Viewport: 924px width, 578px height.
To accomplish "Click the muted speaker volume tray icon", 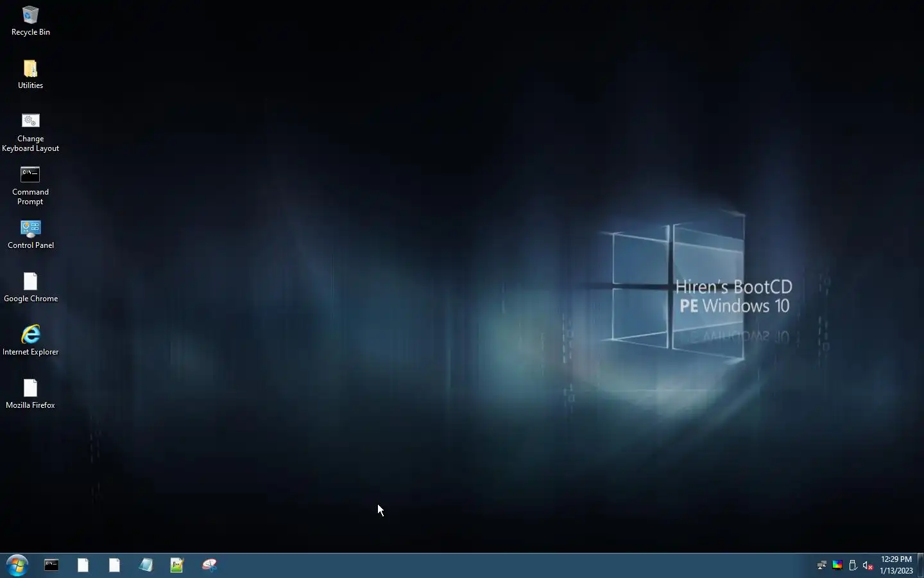I will pyautogui.click(x=868, y=566).
